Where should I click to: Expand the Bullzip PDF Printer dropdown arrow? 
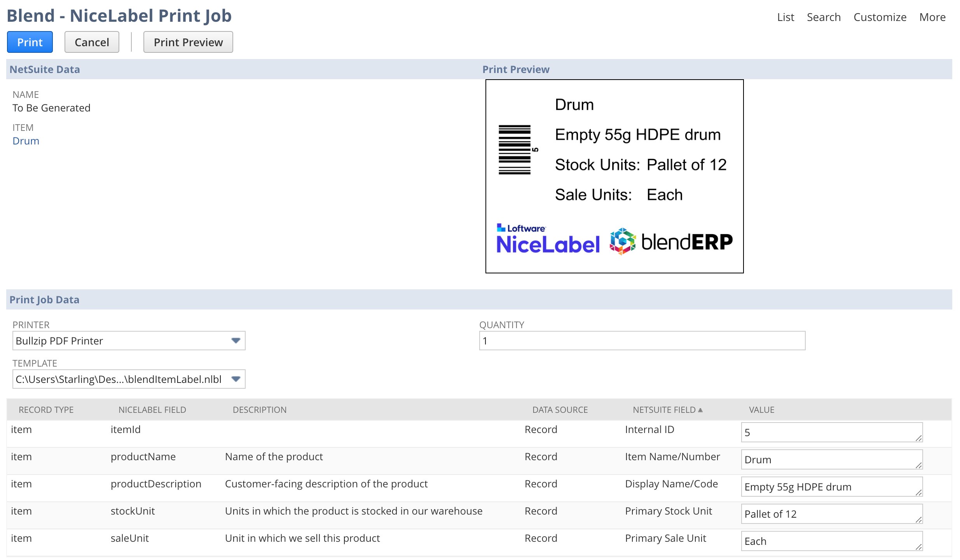[236, 341]
